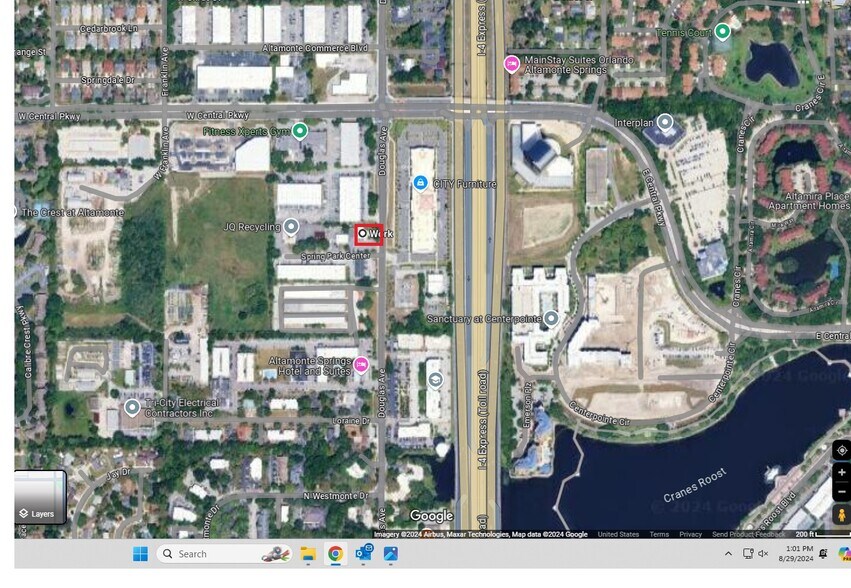851x588 pixels.
Task: Select the JQ Recycling map pin
Action: pos(291,226)
